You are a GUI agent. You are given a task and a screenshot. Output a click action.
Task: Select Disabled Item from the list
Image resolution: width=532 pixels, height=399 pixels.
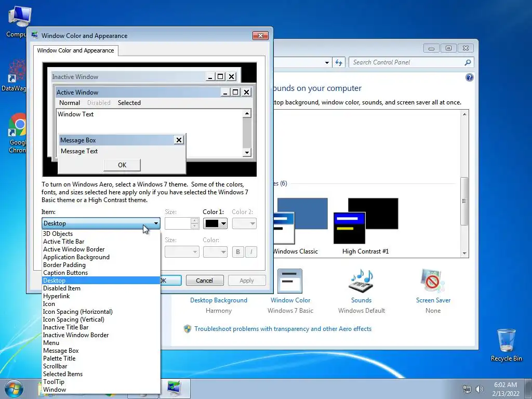pyautogui.click(x=101, y=288)
